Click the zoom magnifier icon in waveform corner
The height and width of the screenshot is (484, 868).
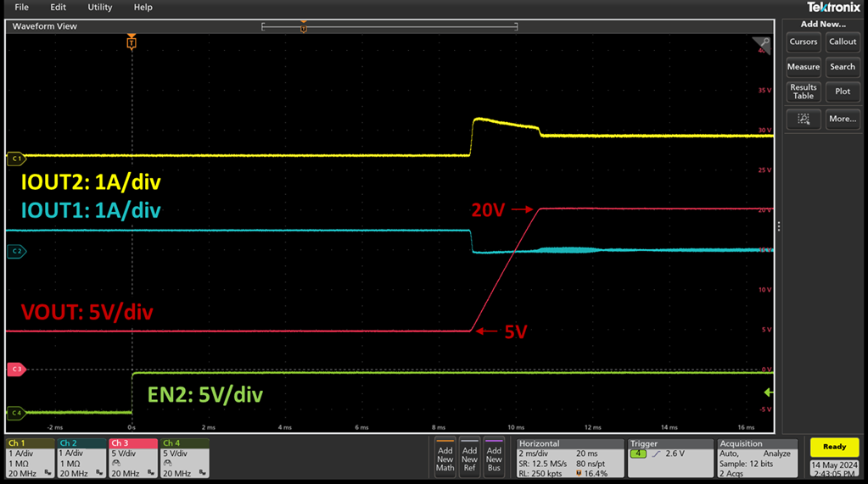pos(761,45)
